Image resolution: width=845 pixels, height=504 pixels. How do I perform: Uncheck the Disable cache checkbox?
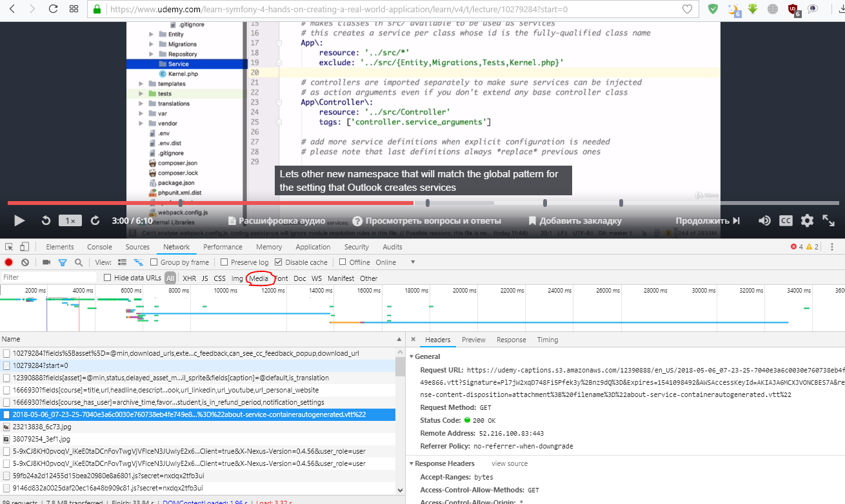[x=279, y=262]
